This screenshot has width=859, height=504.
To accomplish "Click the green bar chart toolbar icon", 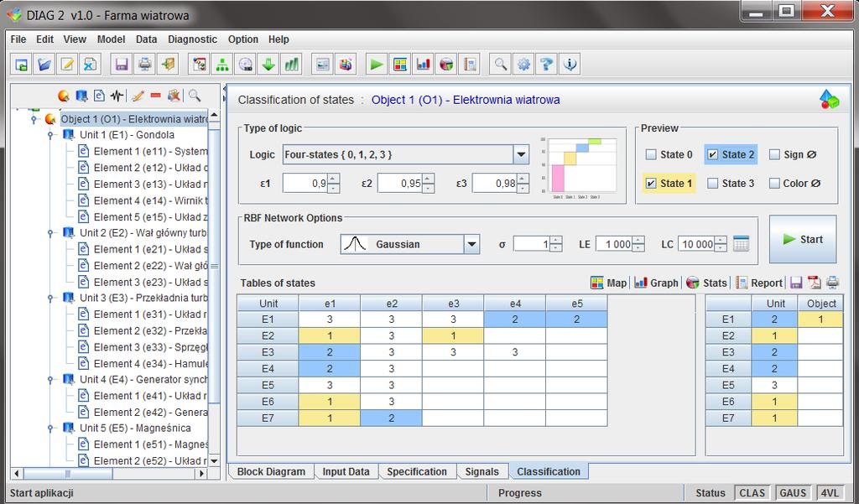I will point(291,64).
